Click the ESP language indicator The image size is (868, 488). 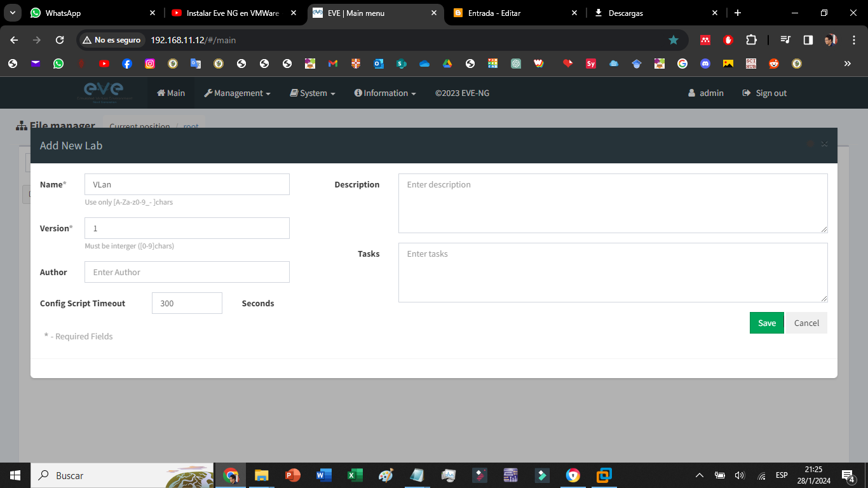(x=782, y=475)
